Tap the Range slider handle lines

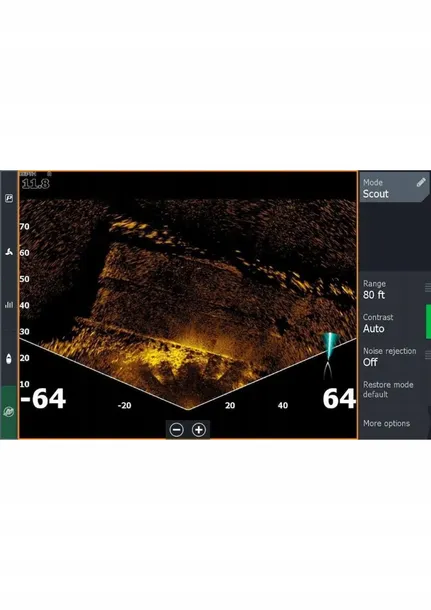tap(428, 287)
